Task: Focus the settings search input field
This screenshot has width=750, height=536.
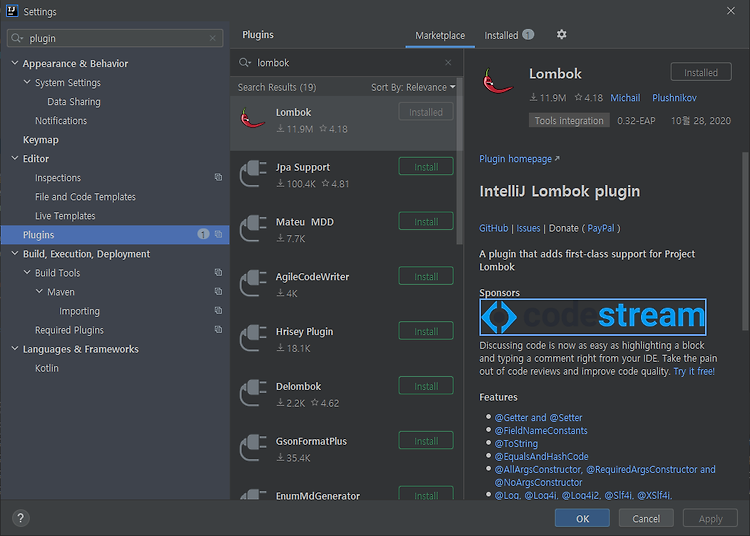Action: pos(117,38)
